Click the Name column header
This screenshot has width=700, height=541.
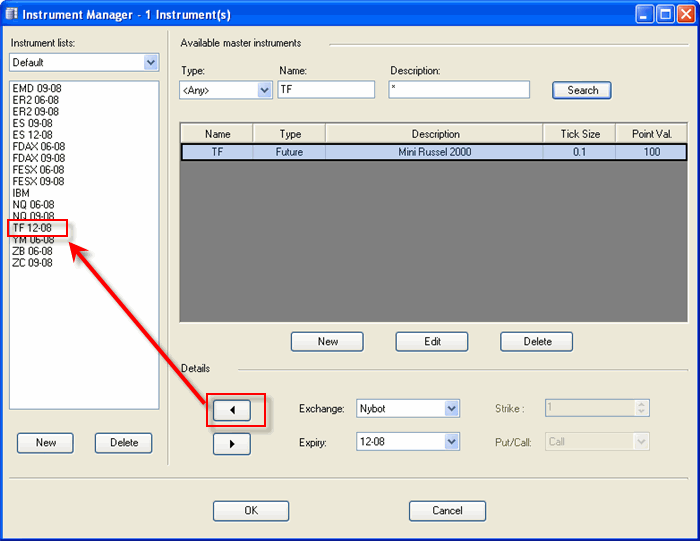coord(217,134)
